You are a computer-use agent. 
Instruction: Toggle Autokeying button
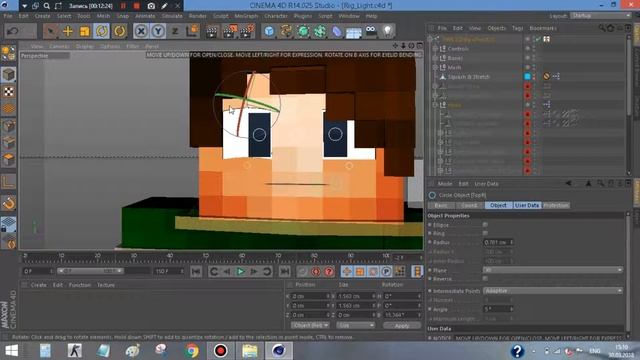[x=316, y=271]
